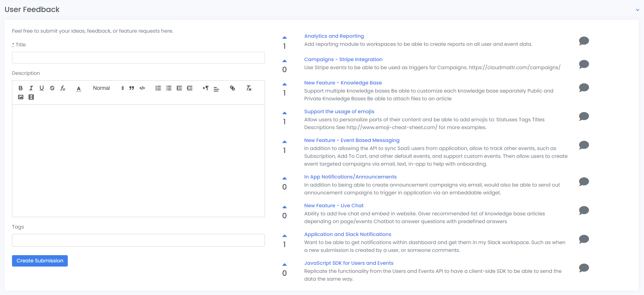Upvote New Feature - Event Based Messaging
The width and height of the screenshot is (644, 295).
point(285,142)
